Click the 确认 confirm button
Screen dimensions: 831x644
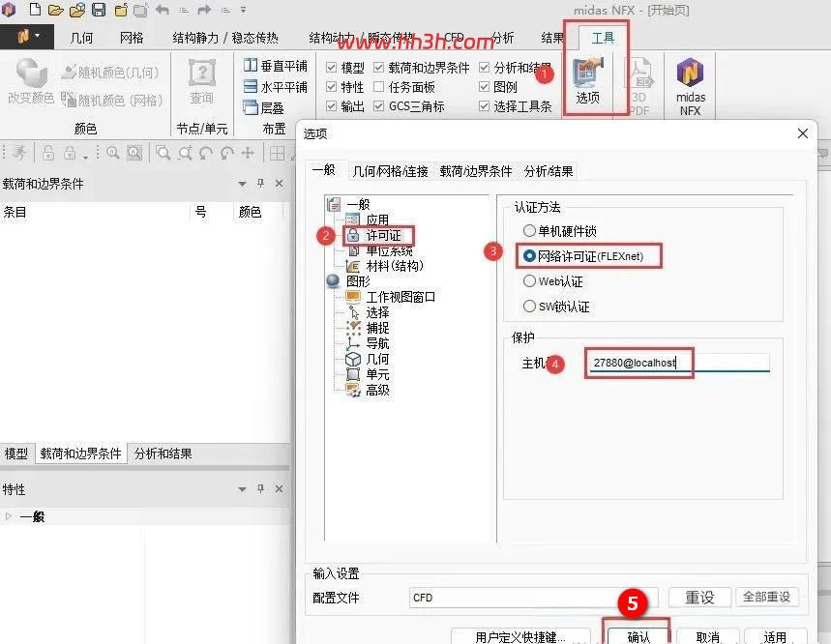[x=638, y=636]
